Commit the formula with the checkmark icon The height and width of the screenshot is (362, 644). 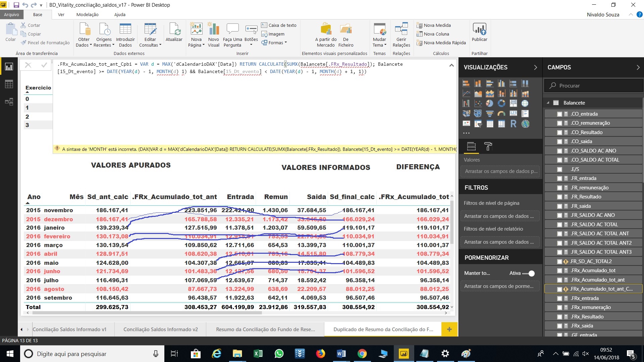[44, 65]
